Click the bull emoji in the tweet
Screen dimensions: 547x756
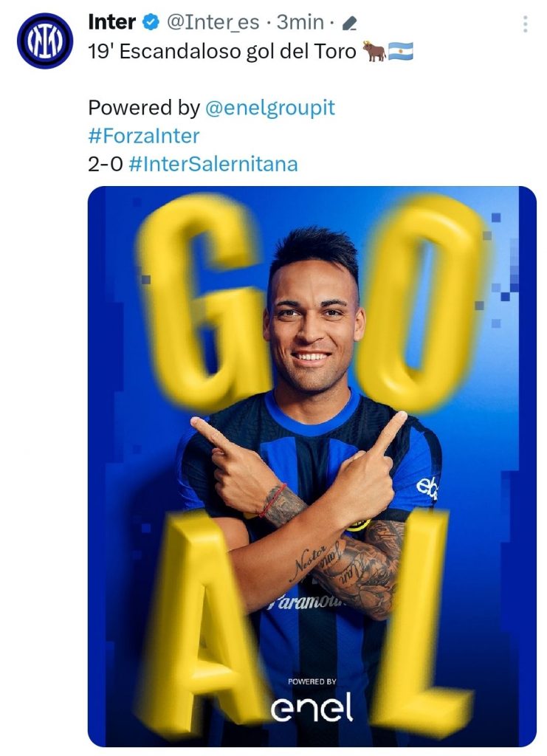pyautogui.click(x=374, y=52)
